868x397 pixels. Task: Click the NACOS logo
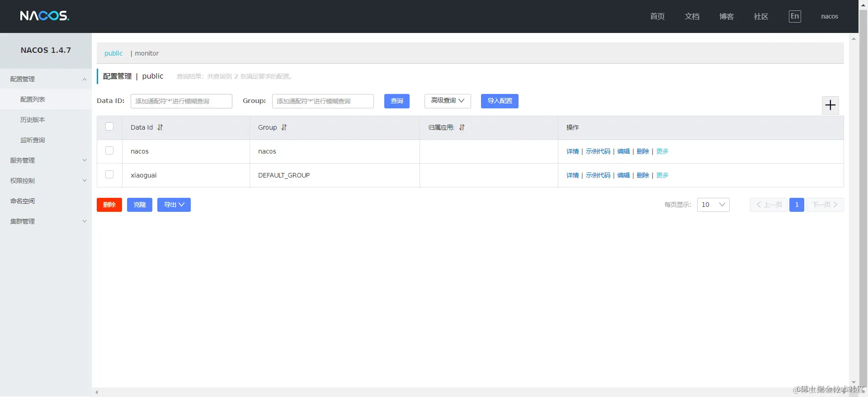tap(44, 16)
